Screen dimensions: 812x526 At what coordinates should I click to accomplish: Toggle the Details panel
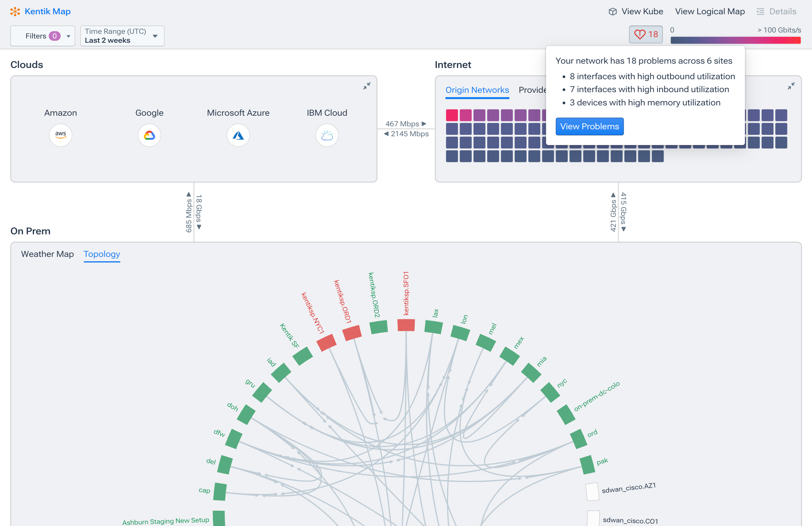[777, 12]
